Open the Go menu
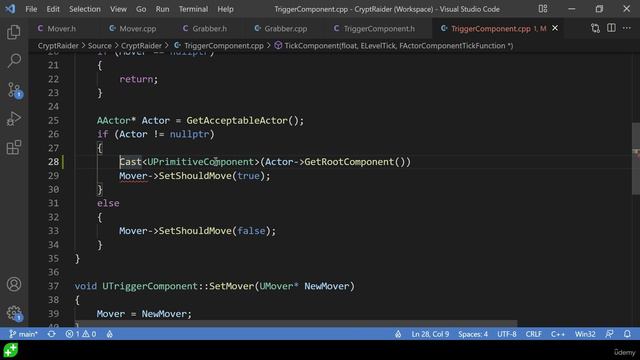Viewport: 640px width, 360px height. pos(141,9)
